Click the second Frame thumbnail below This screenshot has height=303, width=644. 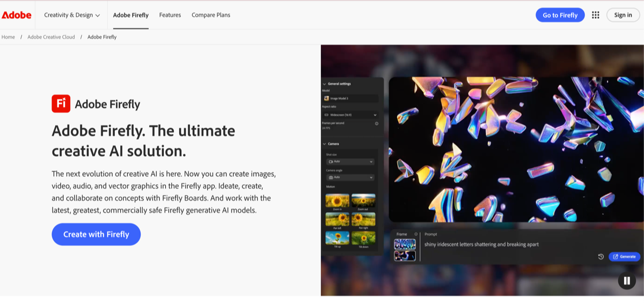(405, 256)
